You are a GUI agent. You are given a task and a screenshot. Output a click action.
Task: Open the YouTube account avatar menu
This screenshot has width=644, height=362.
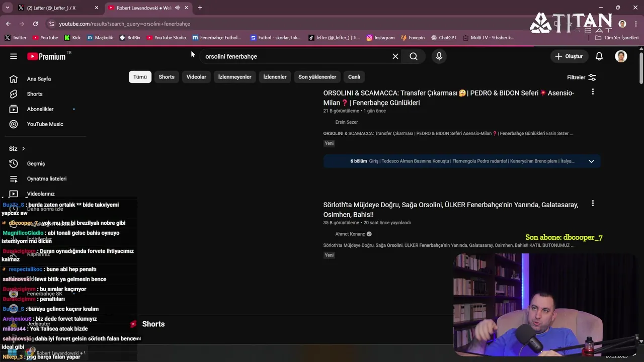[x=621, y=56]
